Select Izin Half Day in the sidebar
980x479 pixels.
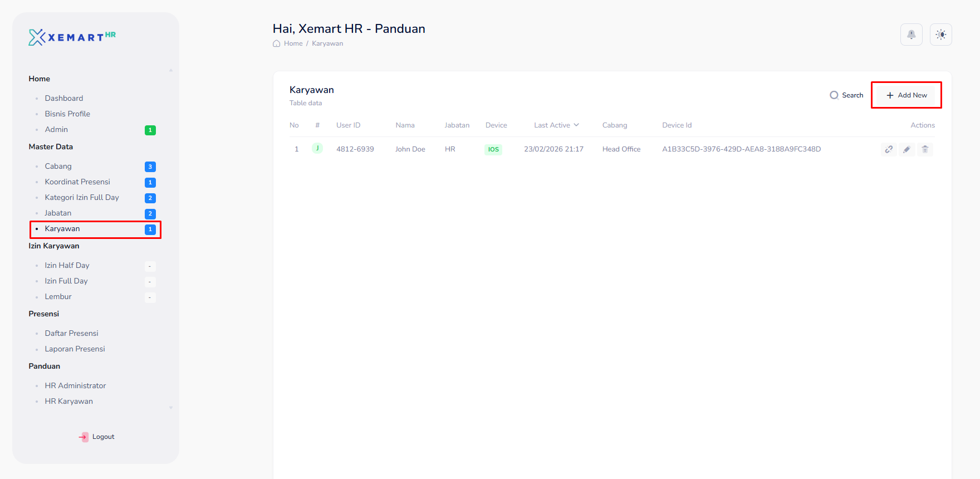point(67,265)
